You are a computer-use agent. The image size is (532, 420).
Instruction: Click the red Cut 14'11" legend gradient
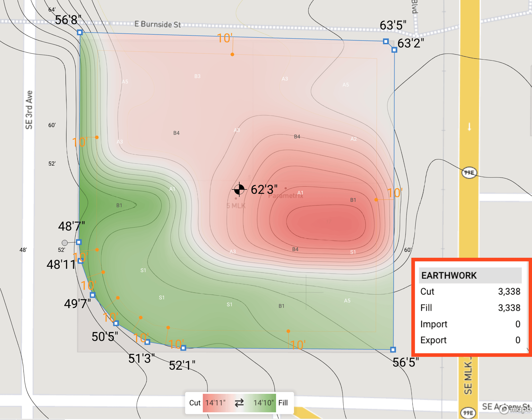tap(217, 403)
